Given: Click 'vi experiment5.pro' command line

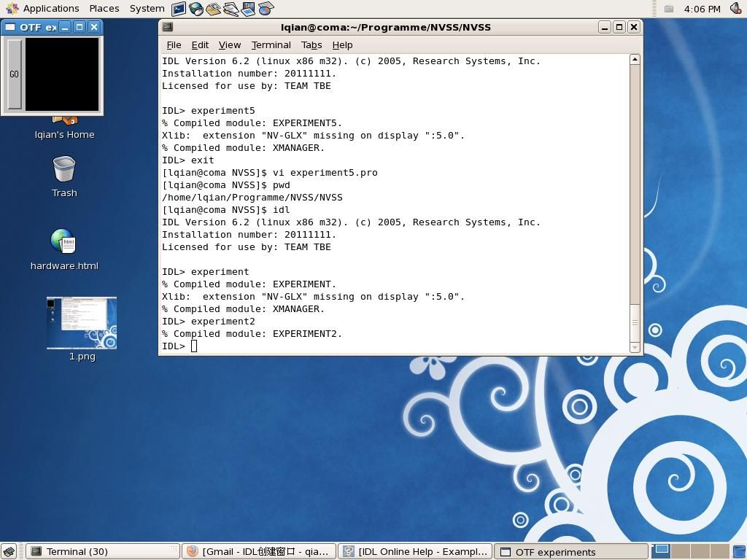Looking at the screenshot, I should click(325, 173).
